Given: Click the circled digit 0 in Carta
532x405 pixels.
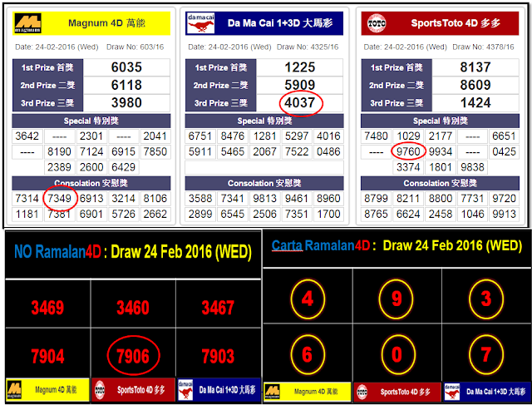Looking at the screenshot, I should click(x=397, y=355).
